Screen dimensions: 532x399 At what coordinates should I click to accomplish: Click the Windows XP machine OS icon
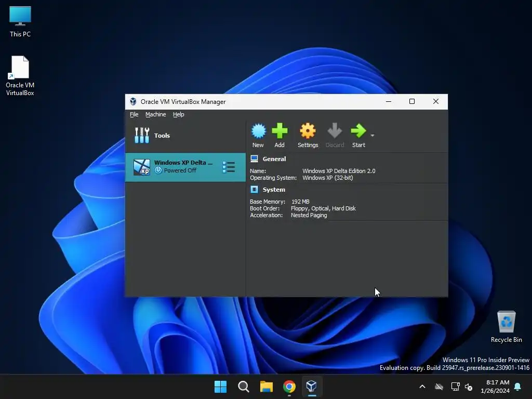142,167
